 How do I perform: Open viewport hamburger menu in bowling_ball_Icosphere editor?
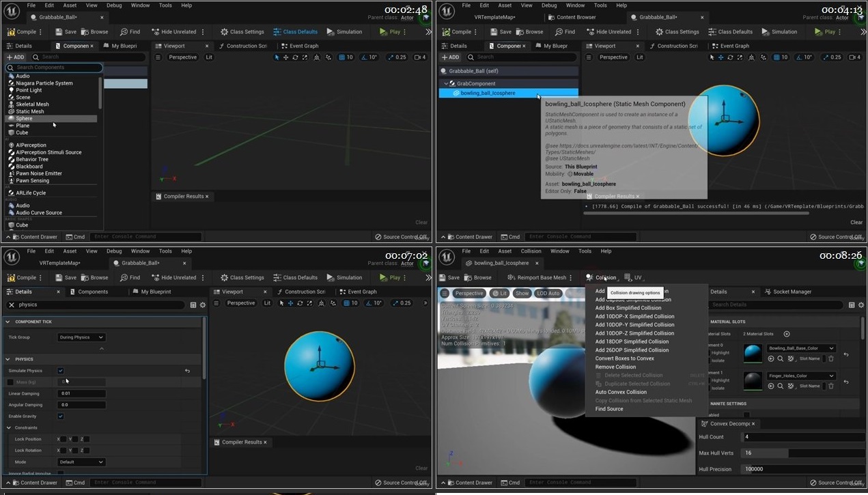click(x=445, y=293)
